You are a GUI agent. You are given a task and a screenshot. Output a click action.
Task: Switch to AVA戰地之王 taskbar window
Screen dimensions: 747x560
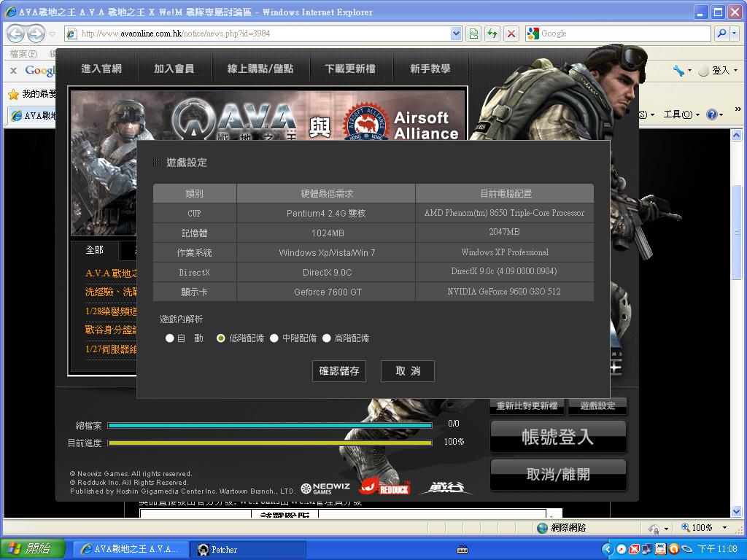click(130, 549)
